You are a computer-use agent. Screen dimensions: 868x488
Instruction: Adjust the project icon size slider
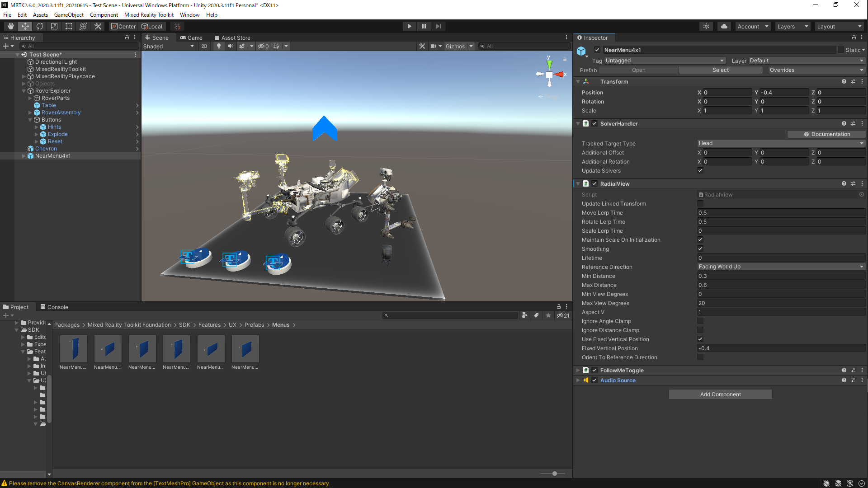point(555,474)
